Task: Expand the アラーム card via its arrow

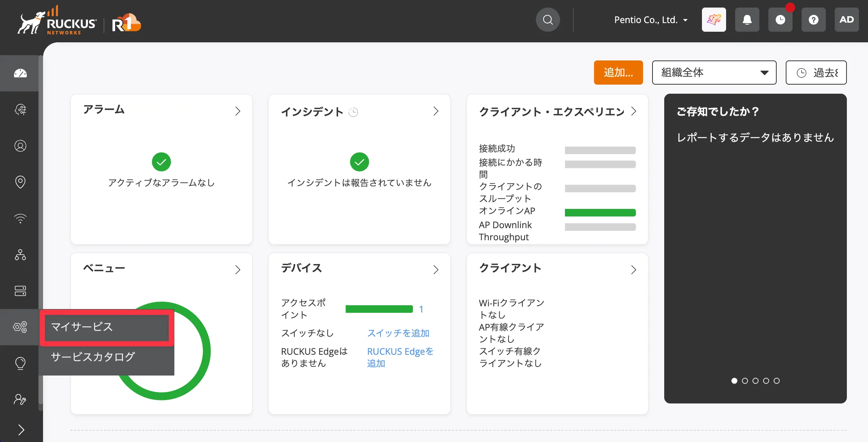Action: [238, 111]
